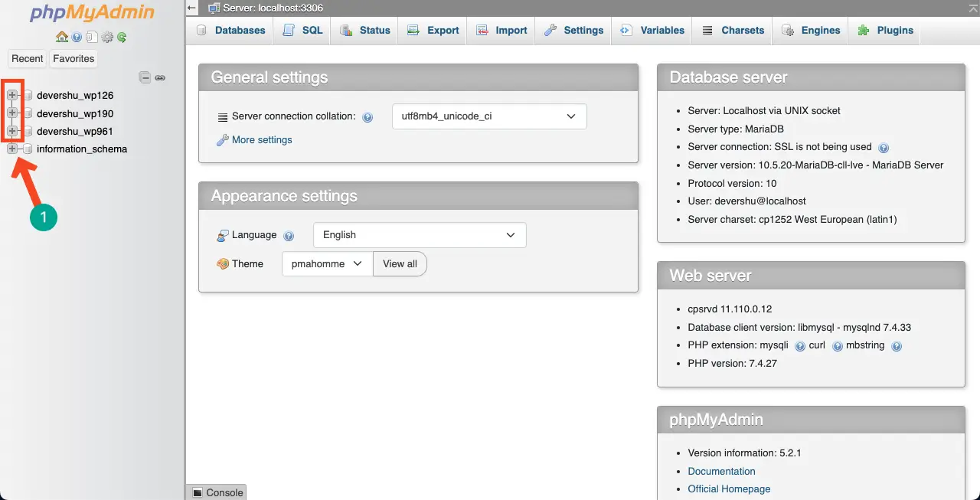
Task: Reload navigation panel with green refresh icon
Action: (121, 37)
